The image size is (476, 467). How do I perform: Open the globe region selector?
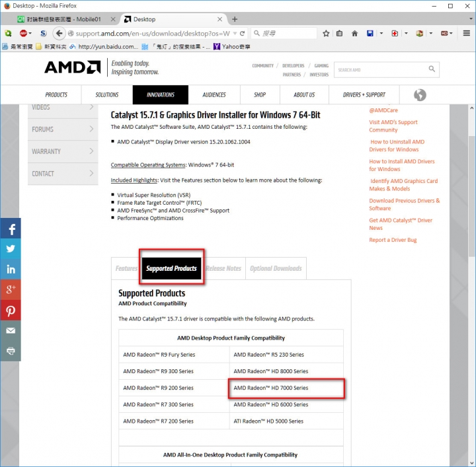[x=420, y=95]
